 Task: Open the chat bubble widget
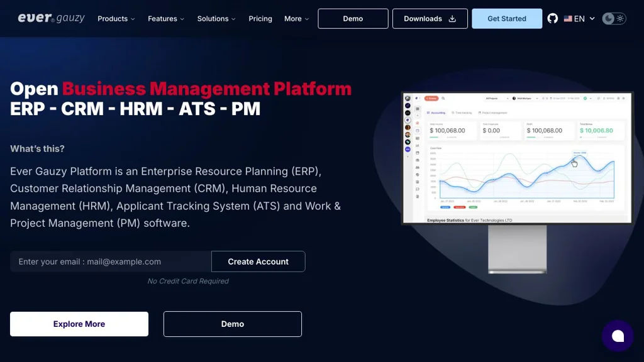coord(618,336)
